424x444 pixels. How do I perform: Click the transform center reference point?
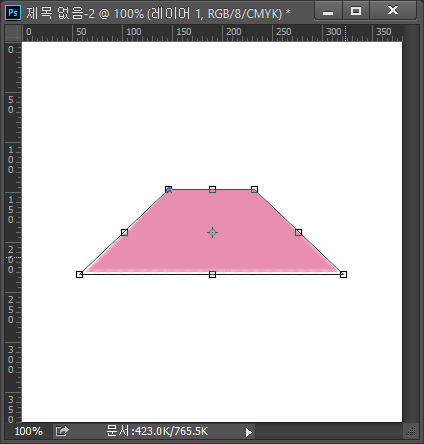pos(212,232)
